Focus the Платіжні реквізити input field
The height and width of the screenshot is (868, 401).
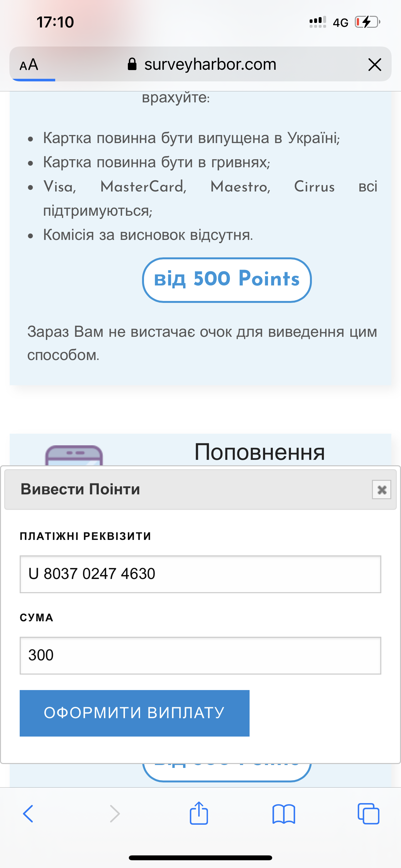[x=200, y=574]
